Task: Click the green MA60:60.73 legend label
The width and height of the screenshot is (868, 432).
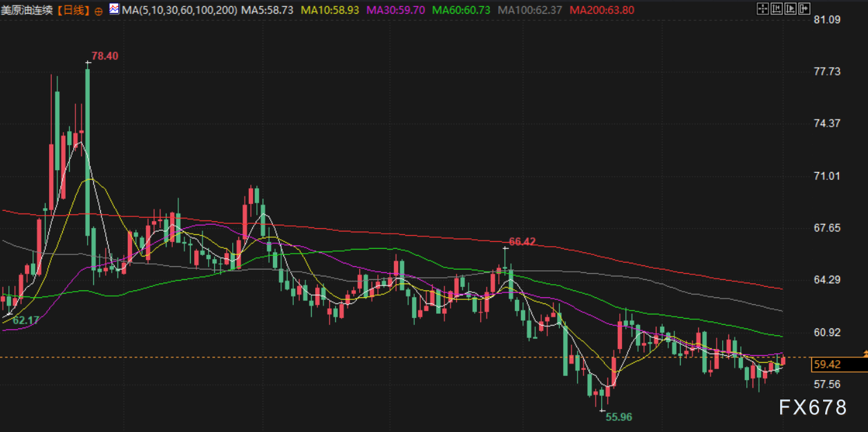Action: click(462, 10)
